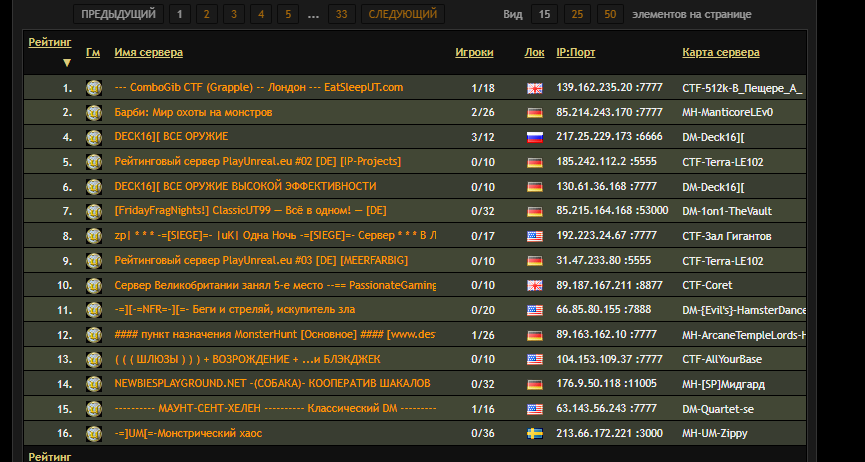Viewport: 865px width, 462px height.
Task: Sort by Имя сервера column
Action: (149, 52)
